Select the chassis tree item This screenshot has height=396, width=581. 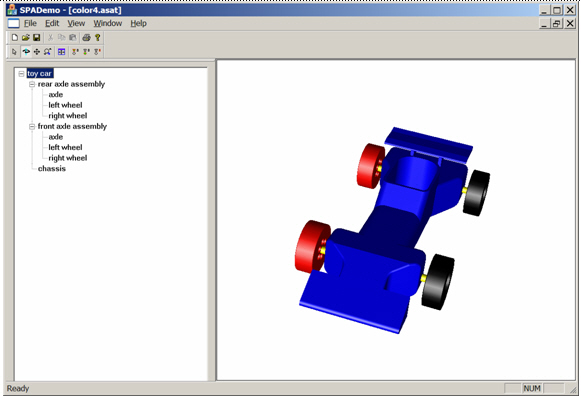click(52, 169)
